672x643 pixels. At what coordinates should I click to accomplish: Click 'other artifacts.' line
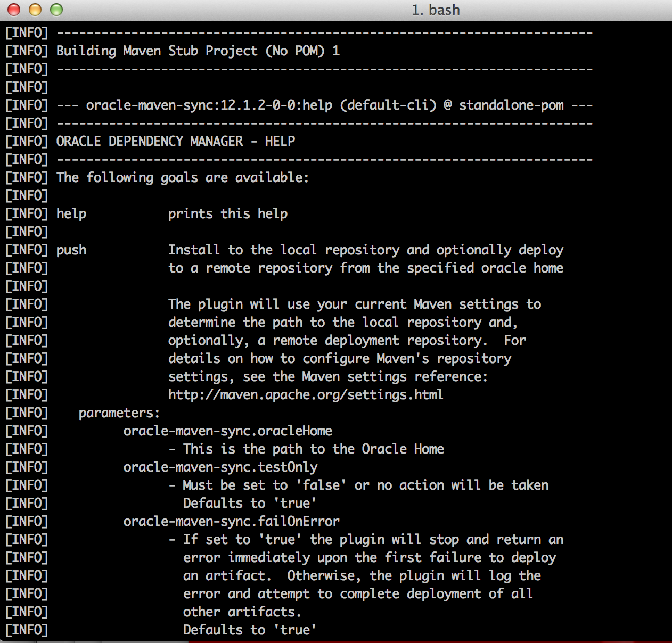[x=242, y=612]
